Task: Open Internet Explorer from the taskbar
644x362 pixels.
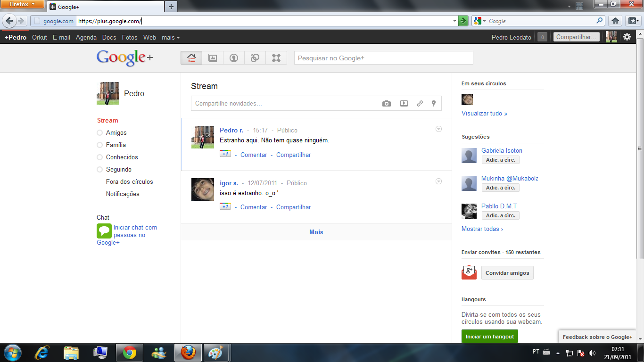Action: [x=43, y=353]
